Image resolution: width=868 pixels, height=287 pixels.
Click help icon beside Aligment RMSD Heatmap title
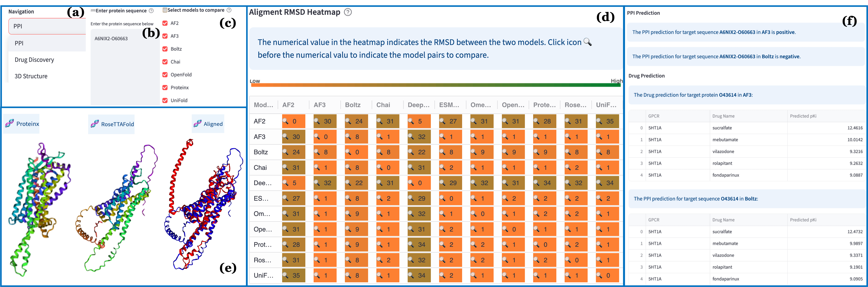click(348, 12)
